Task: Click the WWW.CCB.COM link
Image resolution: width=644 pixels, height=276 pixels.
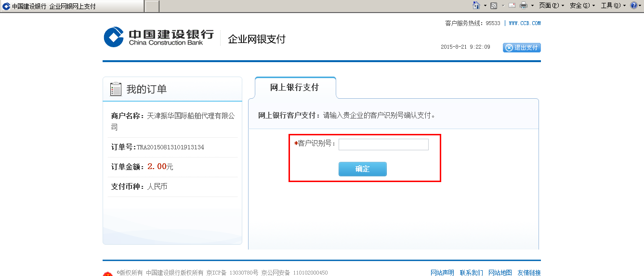Action: [525, 23]
